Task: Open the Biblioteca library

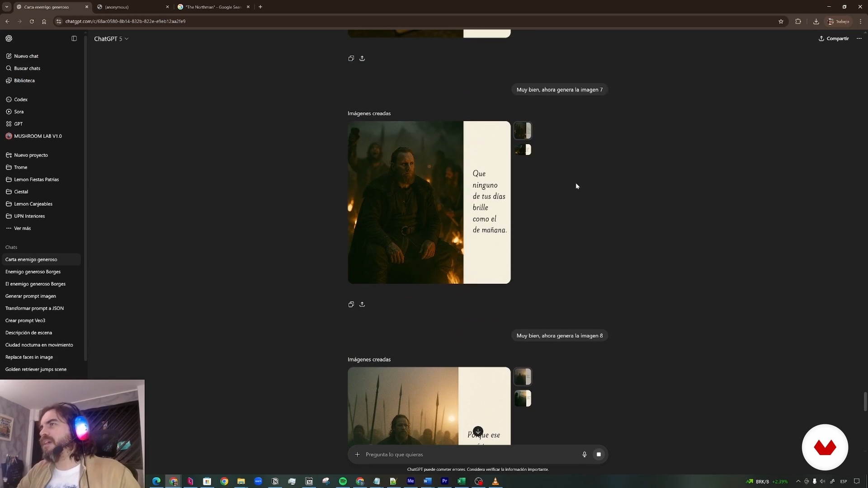Action: click(24, 80)
